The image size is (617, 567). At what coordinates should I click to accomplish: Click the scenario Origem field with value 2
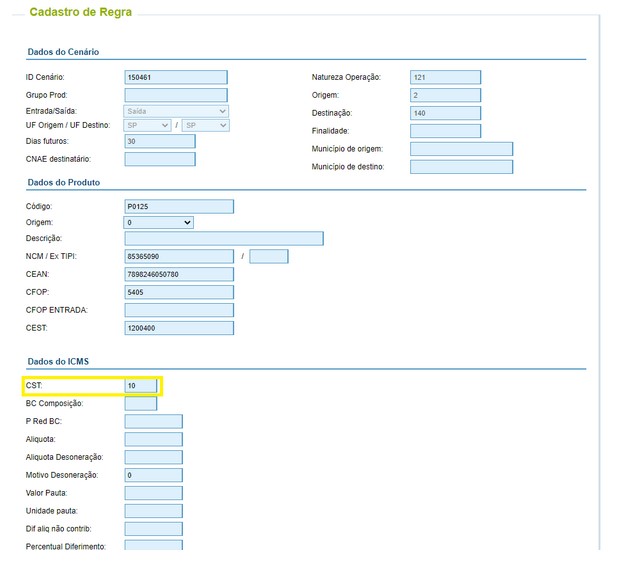445,95
